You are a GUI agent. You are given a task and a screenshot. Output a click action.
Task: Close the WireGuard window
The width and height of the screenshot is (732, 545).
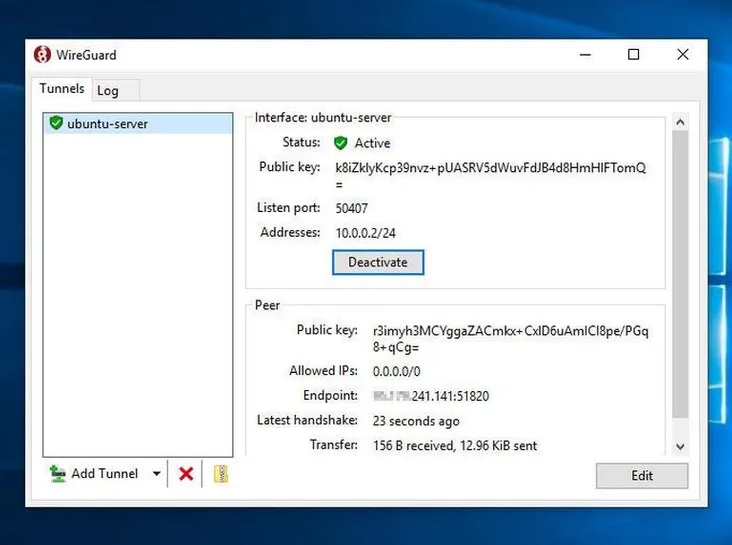click(683, 55)
